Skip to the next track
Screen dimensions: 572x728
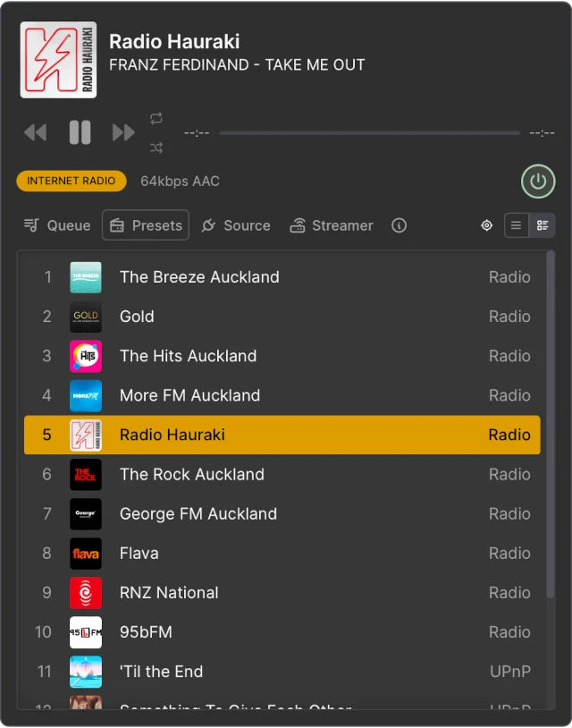(x=123, y=132)
